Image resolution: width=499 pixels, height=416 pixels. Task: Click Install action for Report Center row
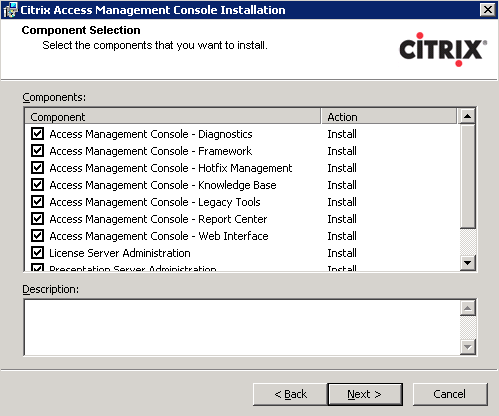(342, 219)
